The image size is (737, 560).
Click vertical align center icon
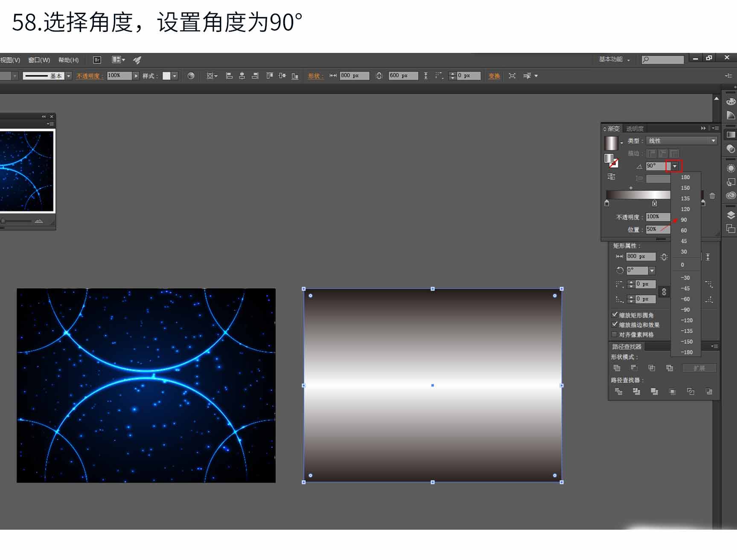[x=282, y=76]
